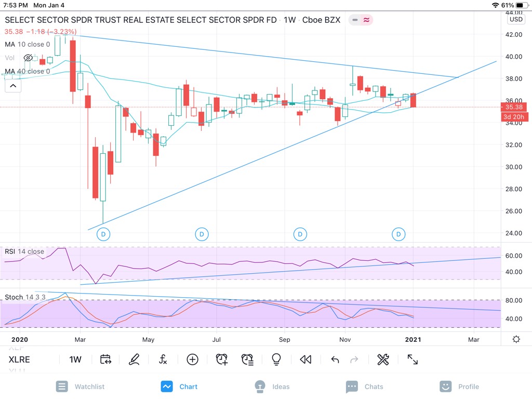Toggle visibility of the Vol indicator
This screenshot has height=399, width=532.
28,58
